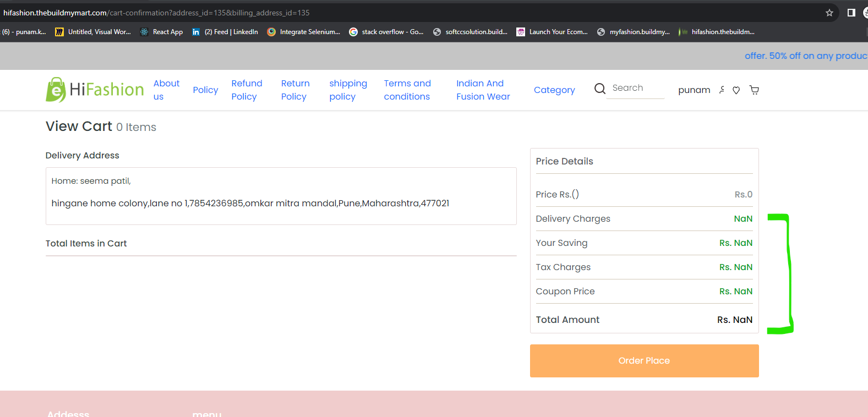Go to About us page
This screenshot has width=868, height=417.
pos(166,90)
